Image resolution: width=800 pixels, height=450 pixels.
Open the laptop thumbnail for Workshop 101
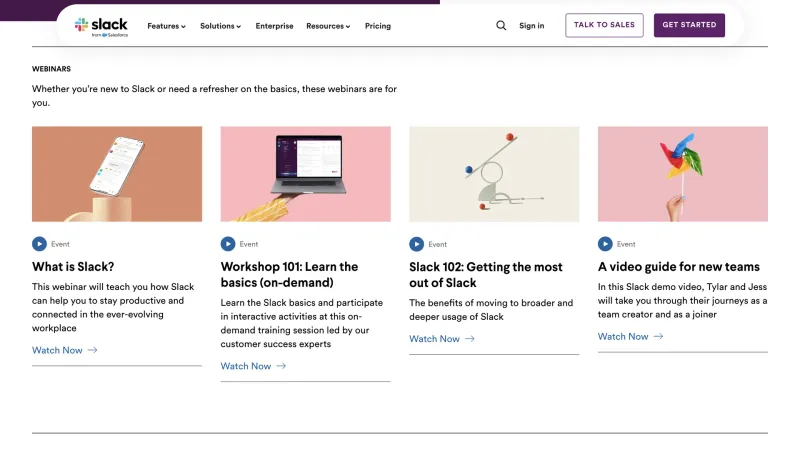306,174
